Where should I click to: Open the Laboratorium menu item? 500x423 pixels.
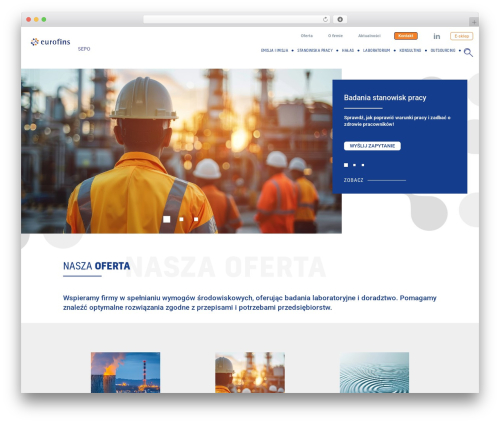376,50
